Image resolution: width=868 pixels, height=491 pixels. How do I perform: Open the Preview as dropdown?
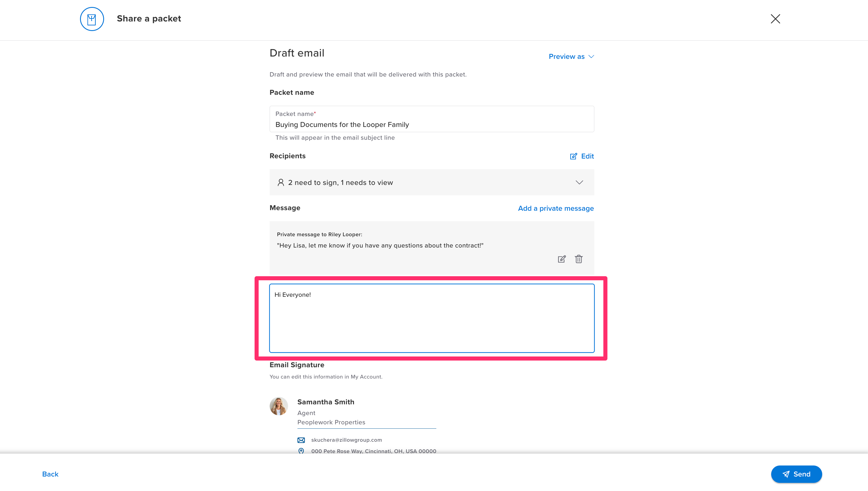tap(571, 56)
